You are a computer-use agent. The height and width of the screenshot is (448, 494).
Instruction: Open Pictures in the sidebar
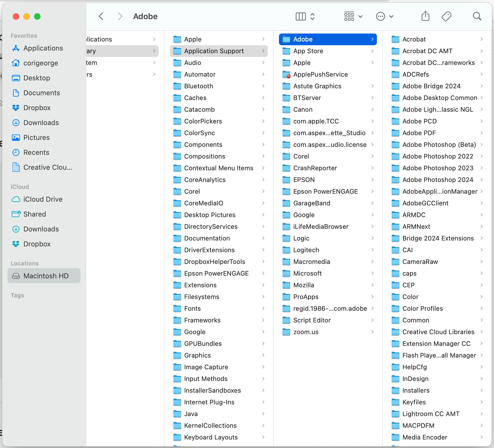click(x=44, y=138)
